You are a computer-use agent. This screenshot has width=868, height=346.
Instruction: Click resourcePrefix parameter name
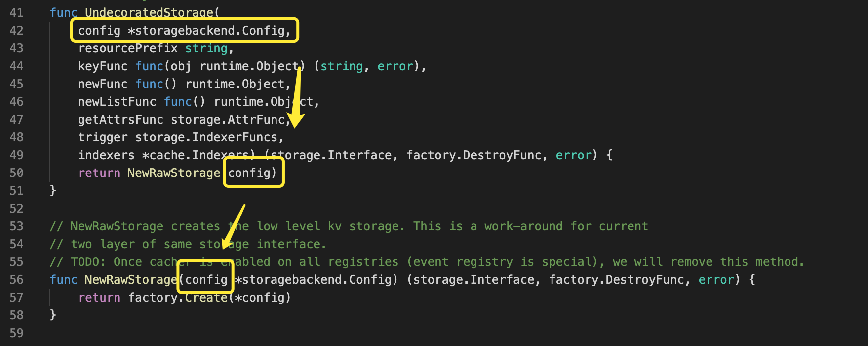point(128,48)
